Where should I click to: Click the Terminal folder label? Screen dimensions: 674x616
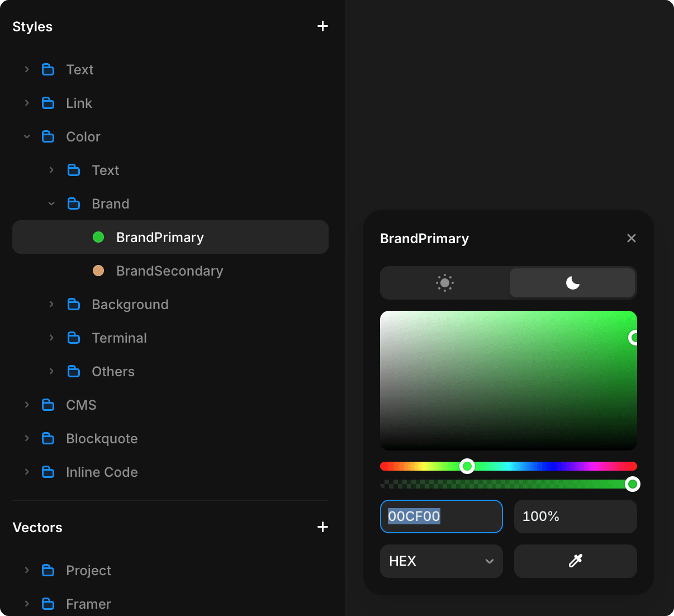point(120,338)
